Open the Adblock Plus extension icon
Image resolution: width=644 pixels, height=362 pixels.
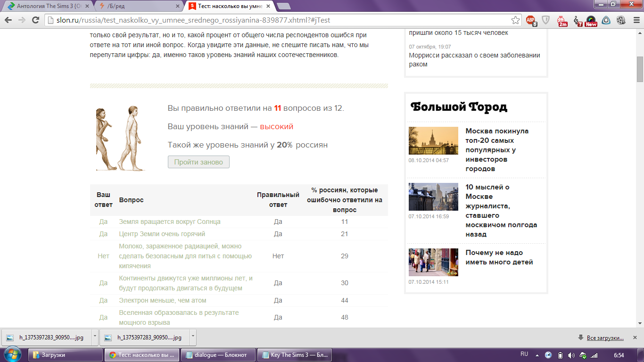[531, 20]
